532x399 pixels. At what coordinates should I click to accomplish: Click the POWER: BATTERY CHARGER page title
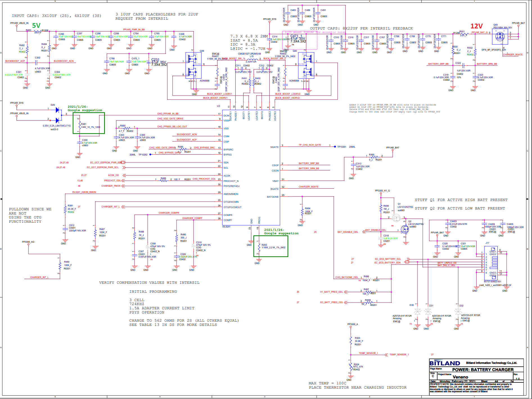coord(483,369)
